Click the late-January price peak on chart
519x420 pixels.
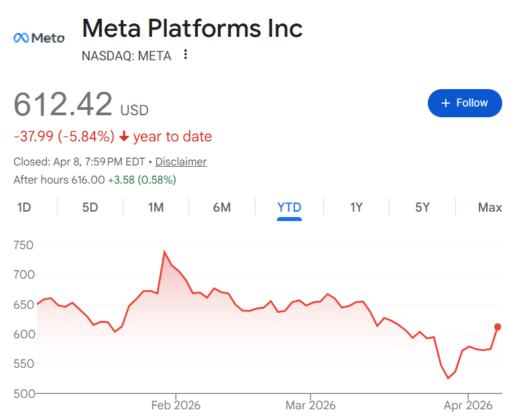164,252
